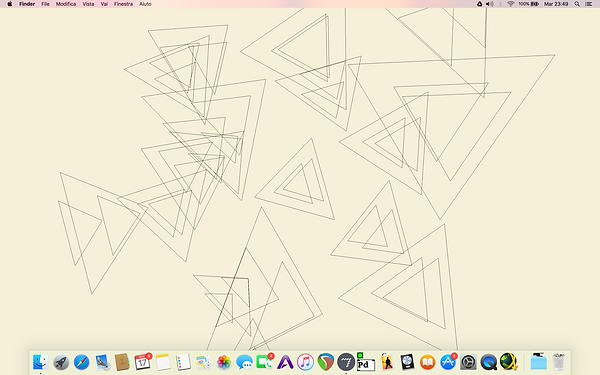
Task: Open Finder from the Dock
Action: pyautogui.click(x=41, y=362)
